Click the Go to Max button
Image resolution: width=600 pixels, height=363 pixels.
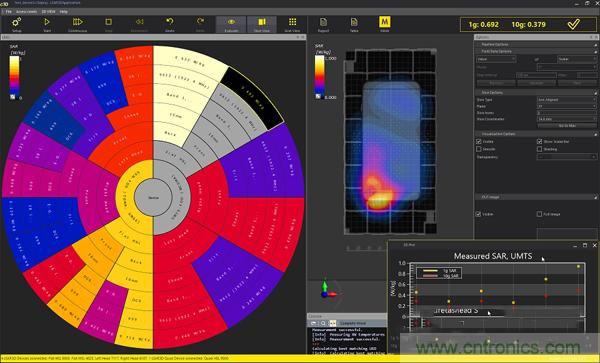click(x=567, y=125)
